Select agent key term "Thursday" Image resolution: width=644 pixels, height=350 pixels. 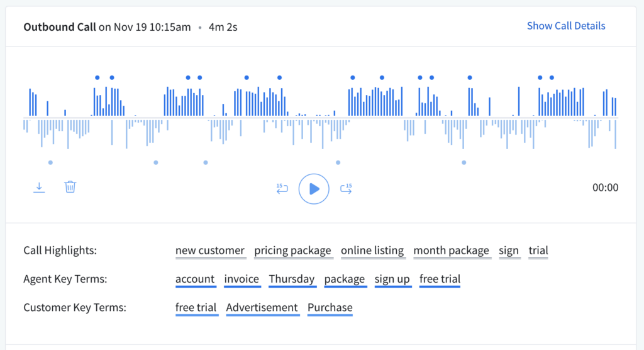pyautogui.click(x=292, y=279)
